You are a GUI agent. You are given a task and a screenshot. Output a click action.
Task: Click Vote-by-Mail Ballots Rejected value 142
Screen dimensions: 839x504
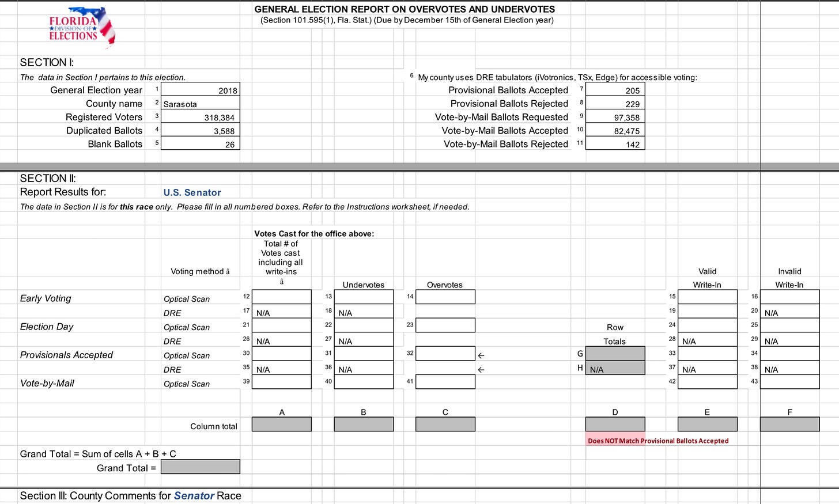(615, 143)
